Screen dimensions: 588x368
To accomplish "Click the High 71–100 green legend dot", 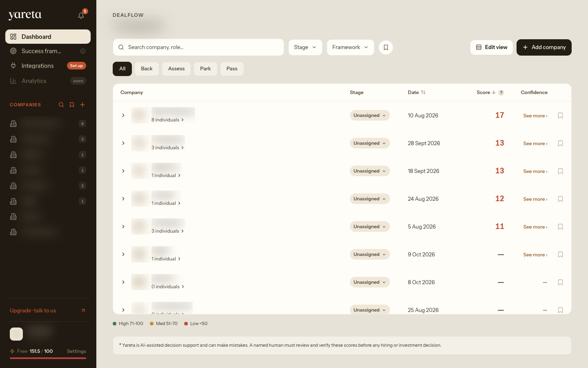I will 115,324.
